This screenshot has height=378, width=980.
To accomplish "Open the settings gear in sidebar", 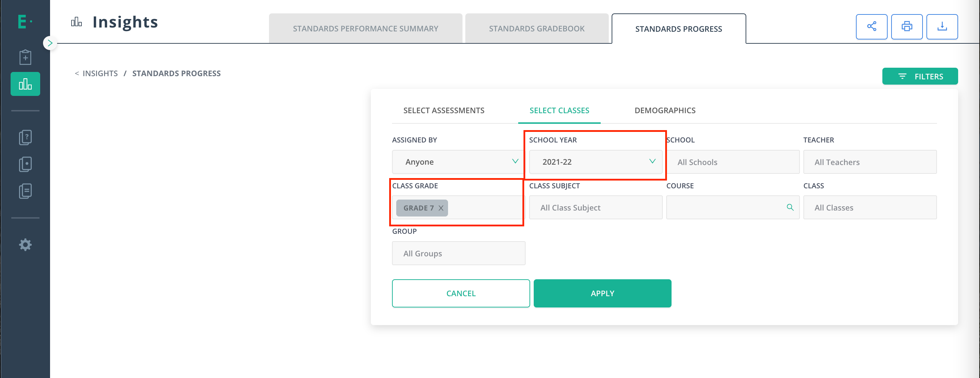I will (25, 244).
